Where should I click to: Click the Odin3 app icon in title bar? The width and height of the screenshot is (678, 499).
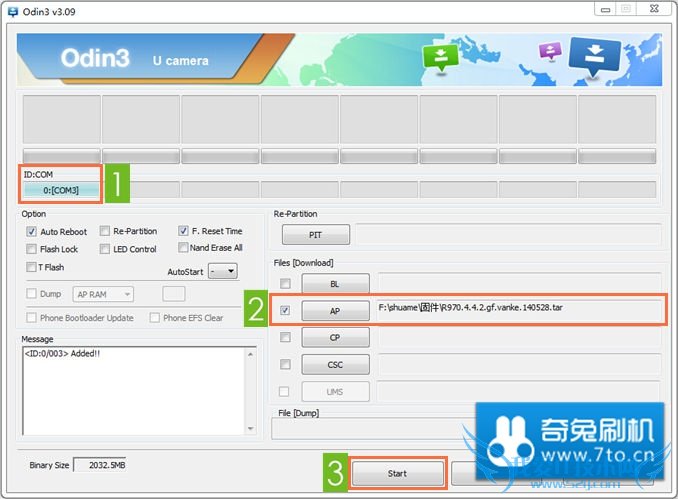point(13,11)
